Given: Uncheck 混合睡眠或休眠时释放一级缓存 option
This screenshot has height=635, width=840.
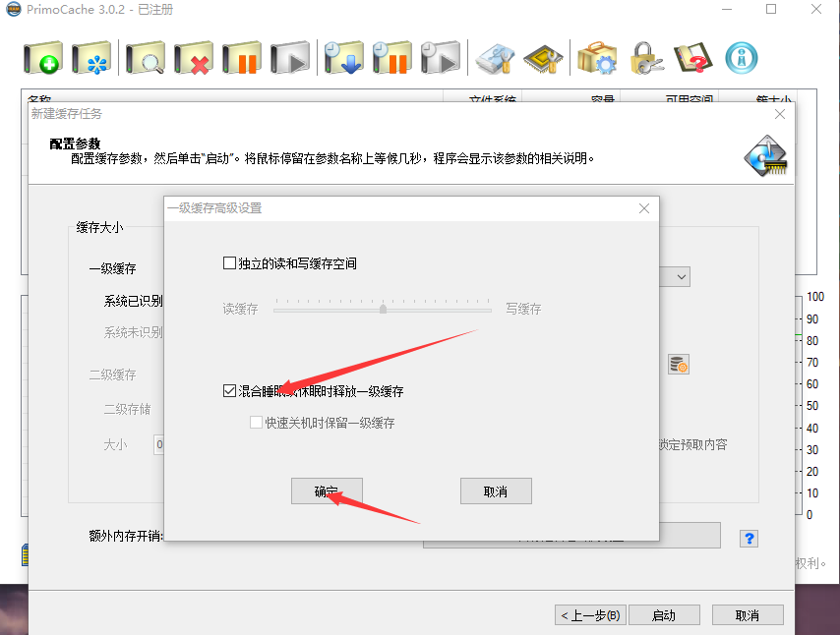Looking at the screenshot, I should (x=229, y=391).
